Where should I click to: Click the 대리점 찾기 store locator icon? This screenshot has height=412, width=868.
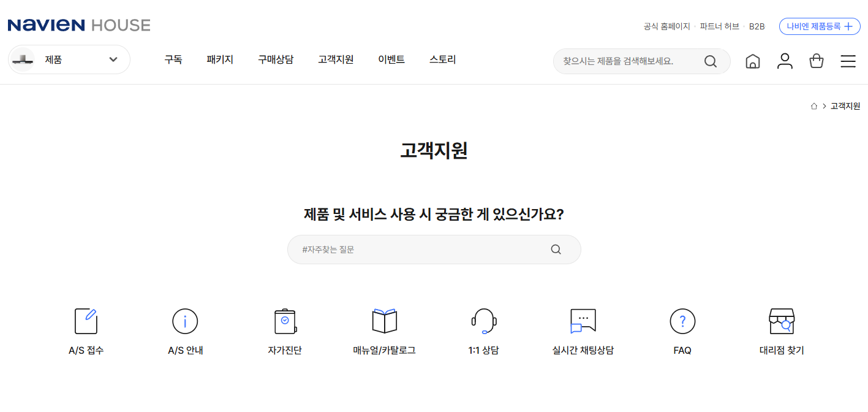tap(782, 321)
